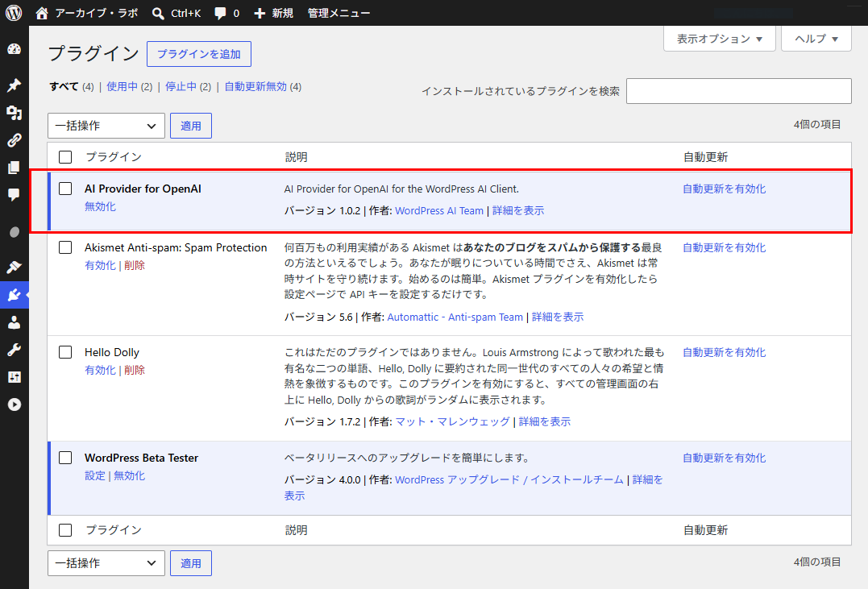Open the top 一括操作 dropdown
The height and width of the screenshot is (589, 868).
click(106, 126)
